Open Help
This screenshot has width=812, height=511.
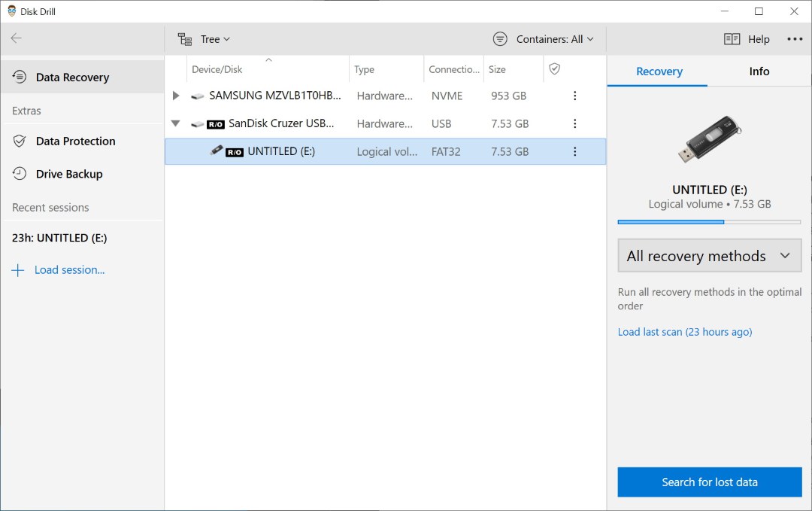[759, 39]
